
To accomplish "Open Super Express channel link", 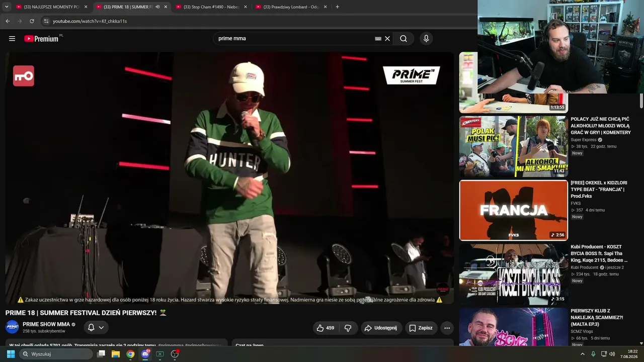I will (584, 140).
